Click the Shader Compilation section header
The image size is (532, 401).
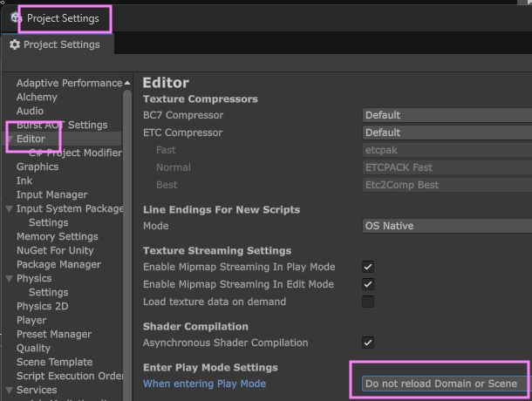pyautogui.click(x=195, y=326)
